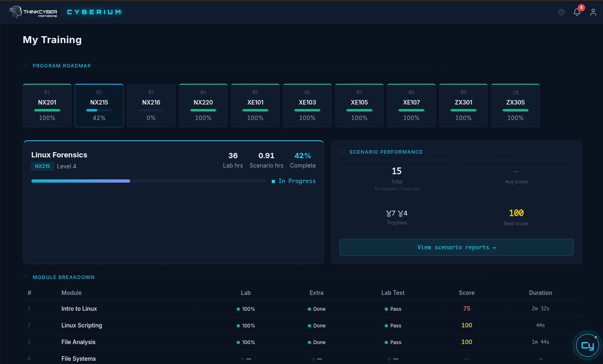Open the Intro to Linux module row

pos(303,309)
